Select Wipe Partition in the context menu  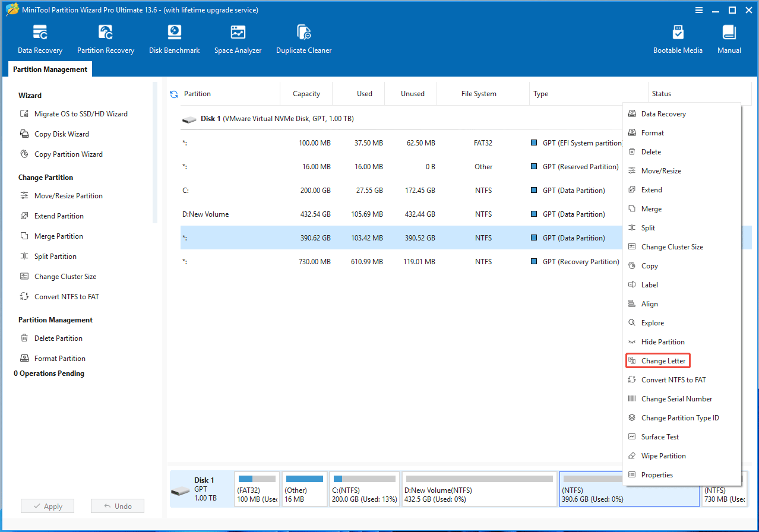[x=682, y=456]
